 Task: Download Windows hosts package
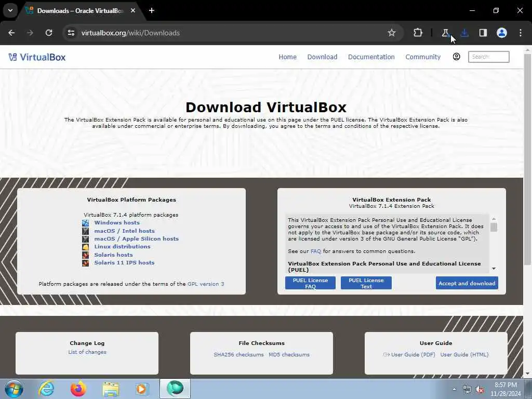117,222
